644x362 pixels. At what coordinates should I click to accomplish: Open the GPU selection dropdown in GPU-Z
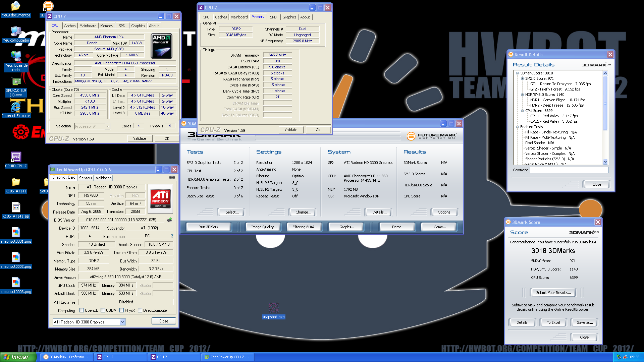coord(122,322)
